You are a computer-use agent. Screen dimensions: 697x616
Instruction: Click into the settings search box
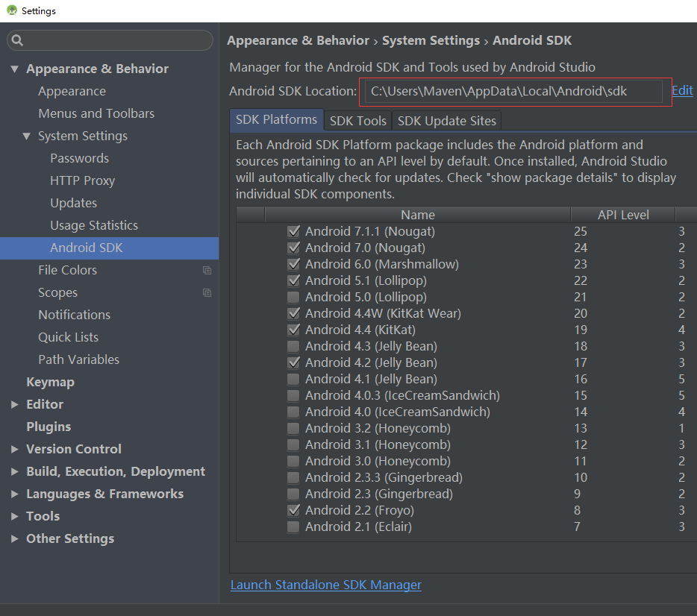(x=110, y=40)
